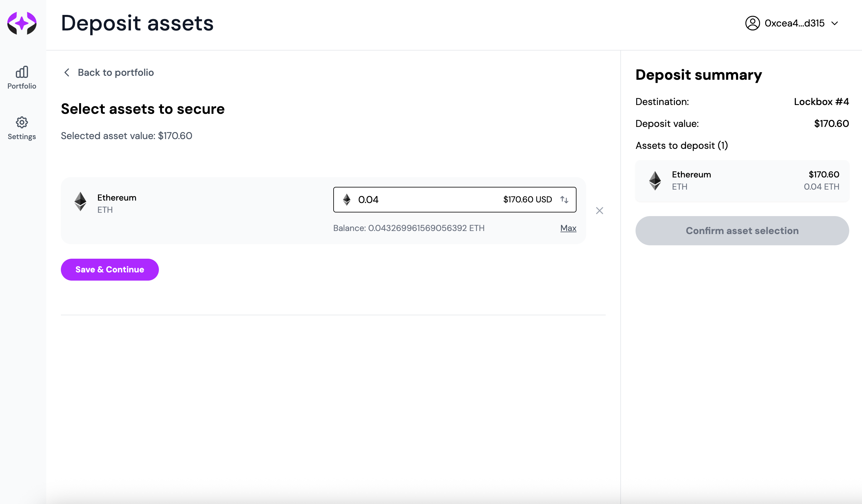862x504 pixels.
Task: Click the Portfolio bar chart icon
Action: pyautogui.click(x=22, y=72)
